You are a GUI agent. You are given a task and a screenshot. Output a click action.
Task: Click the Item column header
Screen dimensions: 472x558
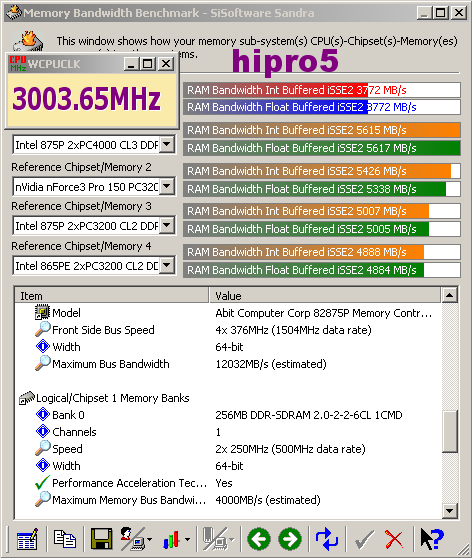click(x=112, y=296)
